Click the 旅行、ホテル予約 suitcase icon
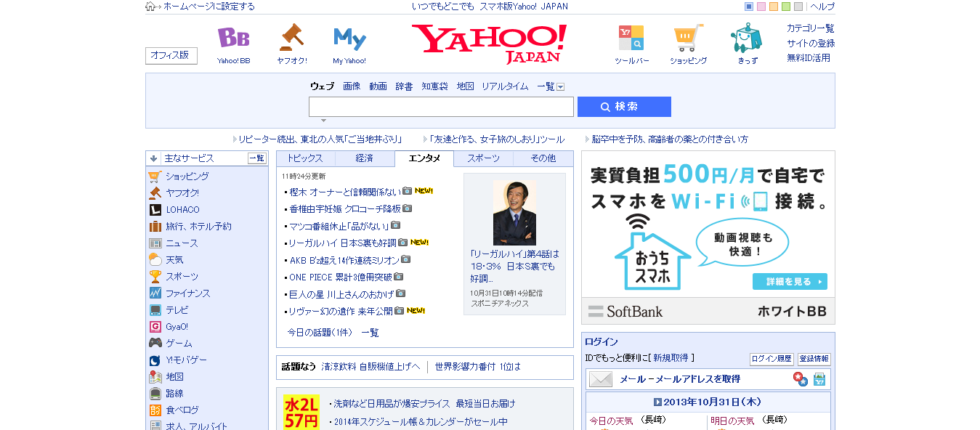Image resolution: width=980 pixels, height=430 pixels. pyautogui.click(x=155, y=227)
